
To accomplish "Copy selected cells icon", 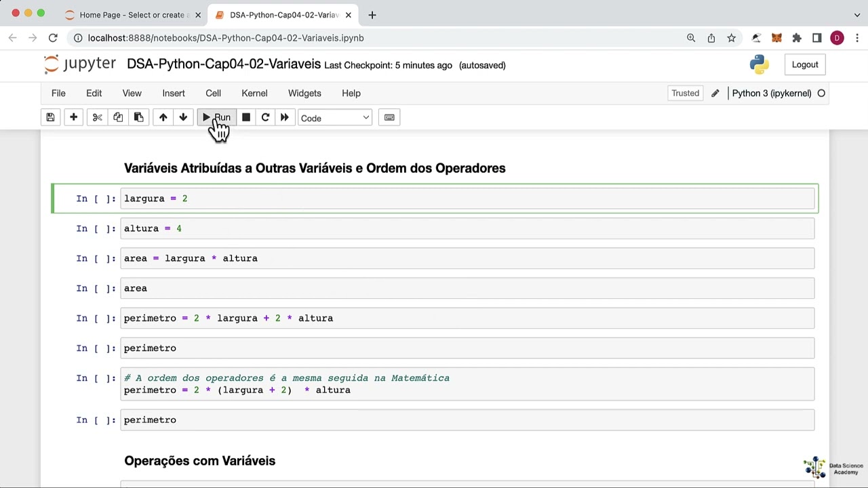I will tap(118, 118).
